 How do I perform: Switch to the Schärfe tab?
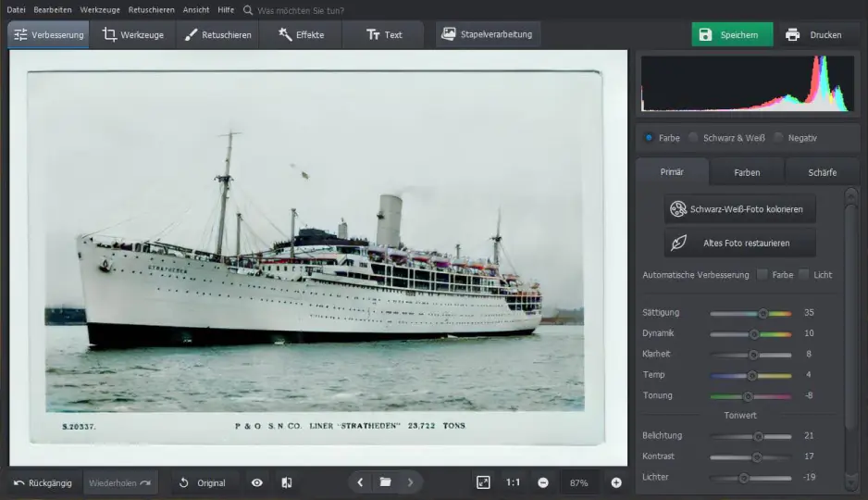(x=822, y=172)
